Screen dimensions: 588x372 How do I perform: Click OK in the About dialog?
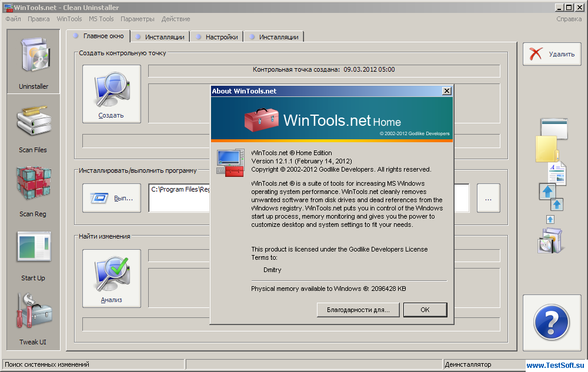point(425,310)
